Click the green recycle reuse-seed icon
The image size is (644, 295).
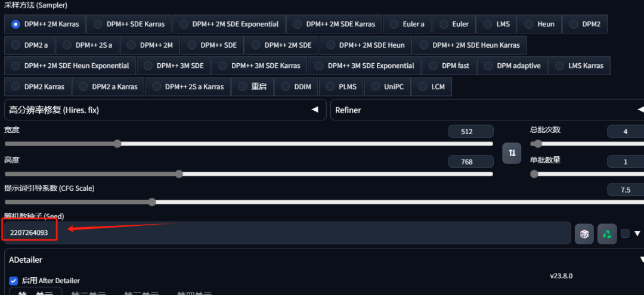click(607, 234)
